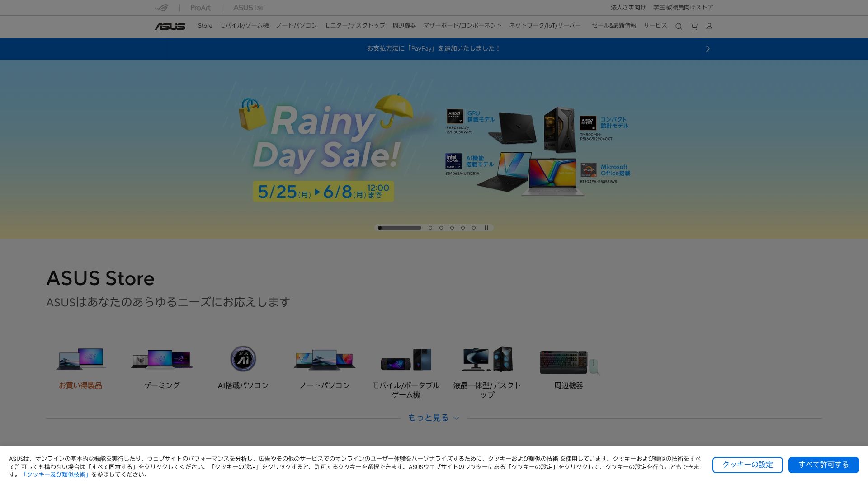Open the Store menu item
Viewport: 868px width, 488px height.
pyautogui.click(x=205, y=26)
